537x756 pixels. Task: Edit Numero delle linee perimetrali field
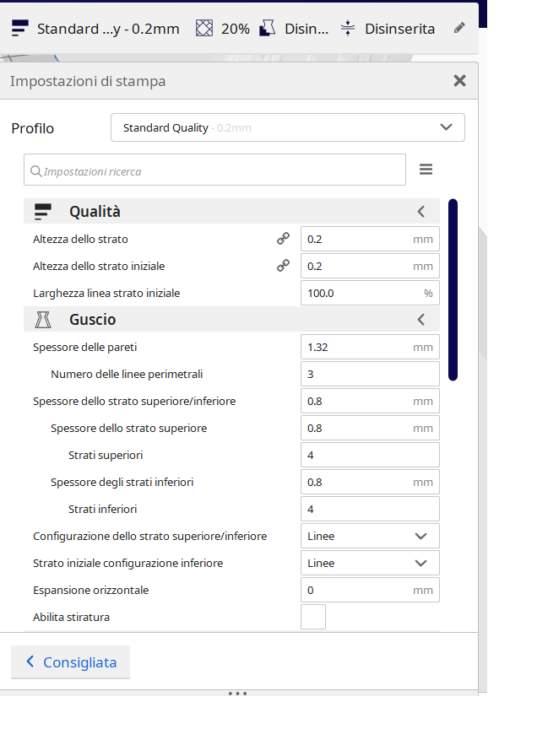[370, 374]
